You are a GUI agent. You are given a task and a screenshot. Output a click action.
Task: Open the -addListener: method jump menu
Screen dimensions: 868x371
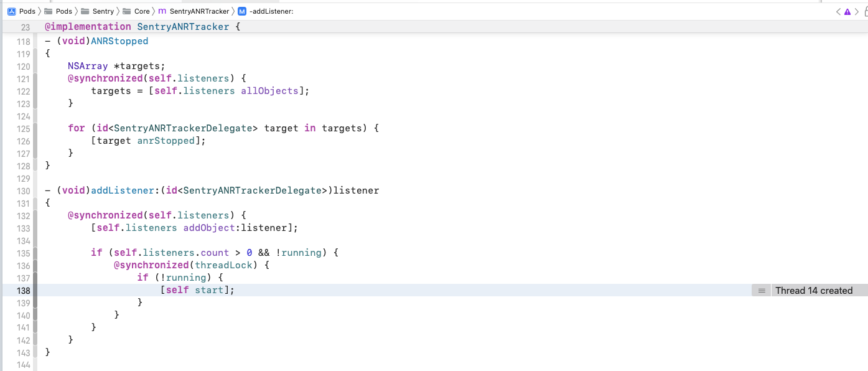[x=266, y=11]
